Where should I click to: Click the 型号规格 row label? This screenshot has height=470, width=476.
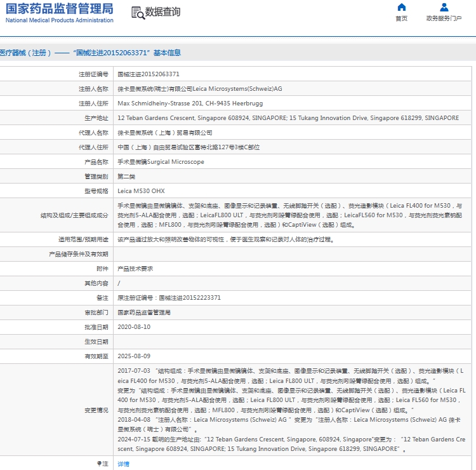tap(96, 191)
